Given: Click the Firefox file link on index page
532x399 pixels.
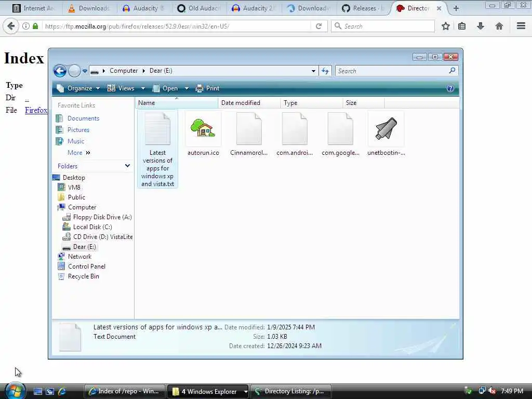Looking at the screenshot, I should [36, 110].
